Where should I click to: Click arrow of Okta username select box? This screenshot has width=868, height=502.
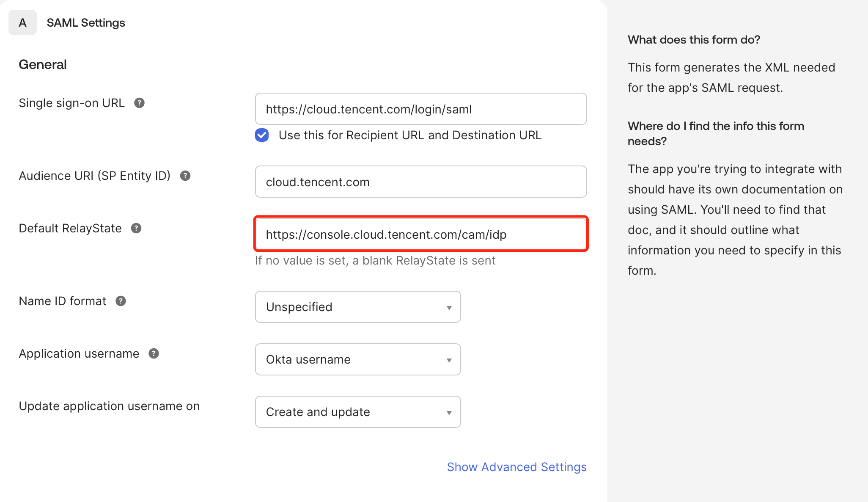click(449, 360)
